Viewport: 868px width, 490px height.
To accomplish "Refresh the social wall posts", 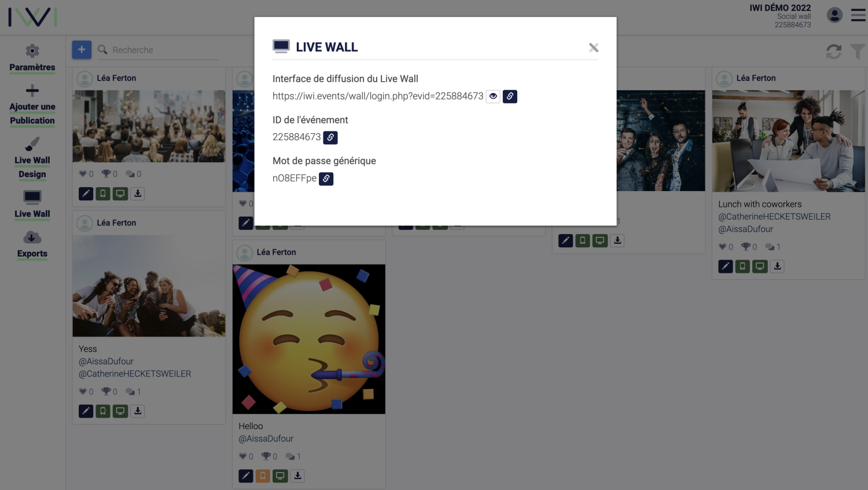I will pyautogui.click(x=834, y=52).
